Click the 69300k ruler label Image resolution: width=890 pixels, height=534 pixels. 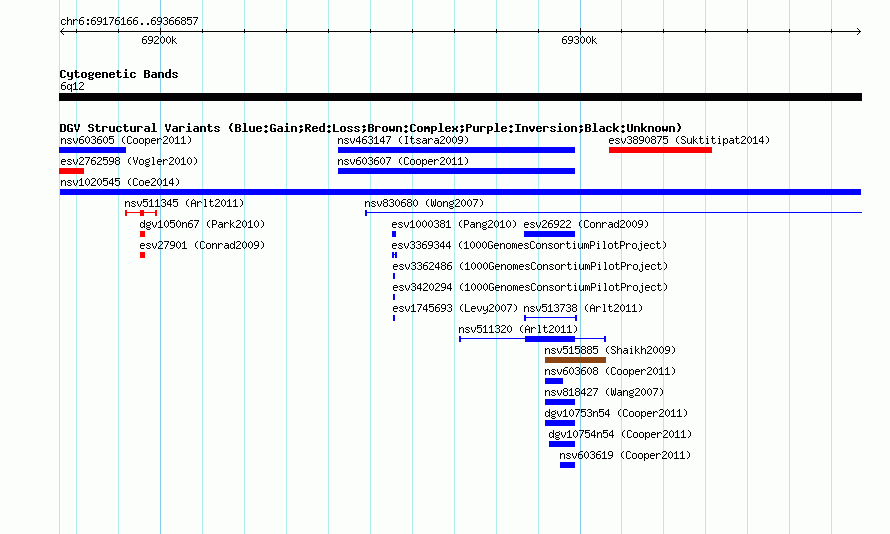[x=579, y=40]
